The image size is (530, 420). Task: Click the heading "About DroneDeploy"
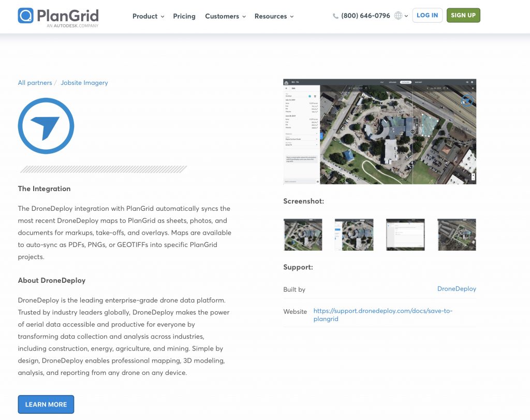pos(52,280)
